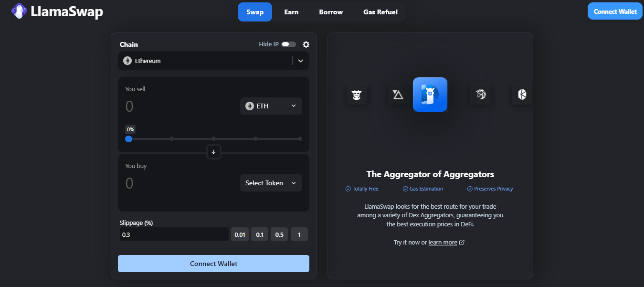The width and height of the screenshot is (644, 287).
Task: Expand the Ethereum chain dropdown
Action: tap(301, 61)
